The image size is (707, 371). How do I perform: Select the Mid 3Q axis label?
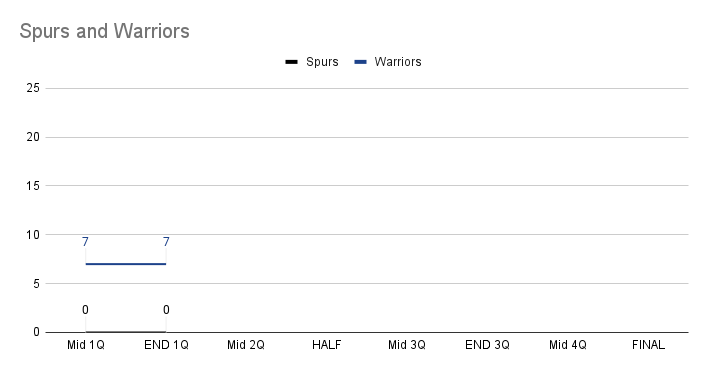point(407,345)
